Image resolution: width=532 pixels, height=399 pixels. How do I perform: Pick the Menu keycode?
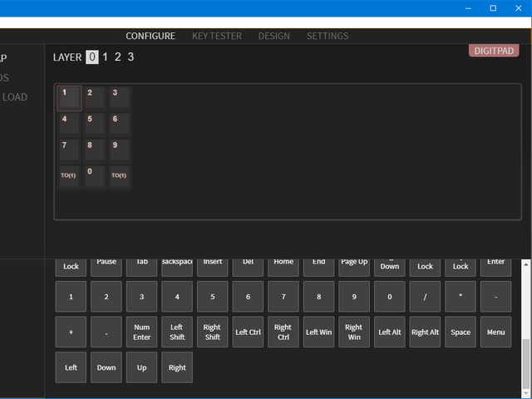click(495, 332)
